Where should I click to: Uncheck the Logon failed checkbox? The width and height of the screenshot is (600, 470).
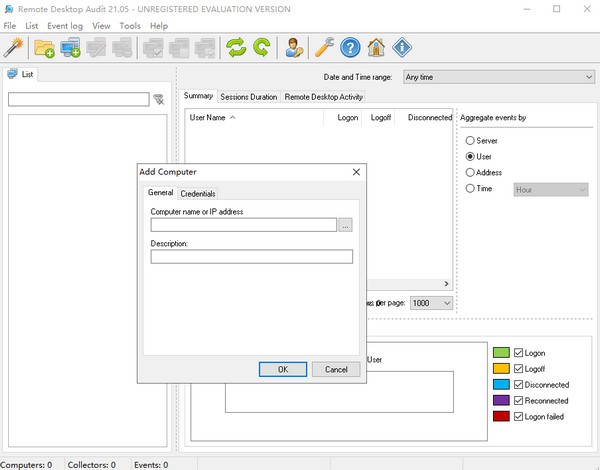(518, 416)
